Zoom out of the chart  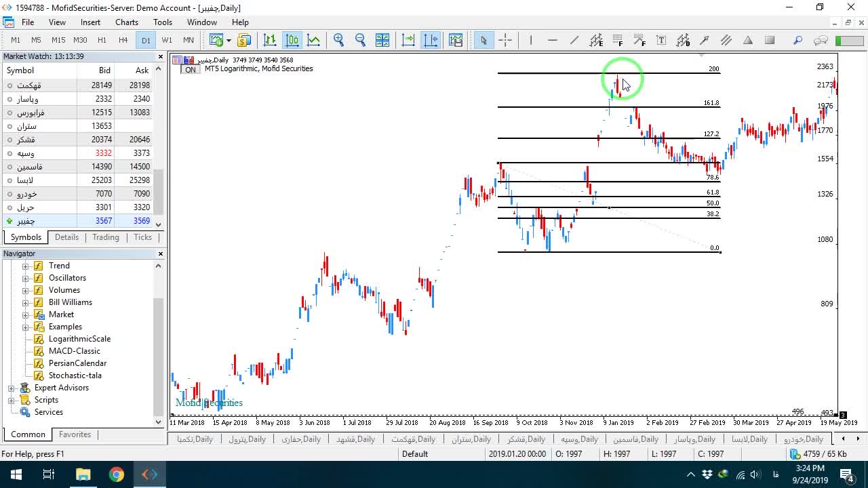tap(361, 40)
